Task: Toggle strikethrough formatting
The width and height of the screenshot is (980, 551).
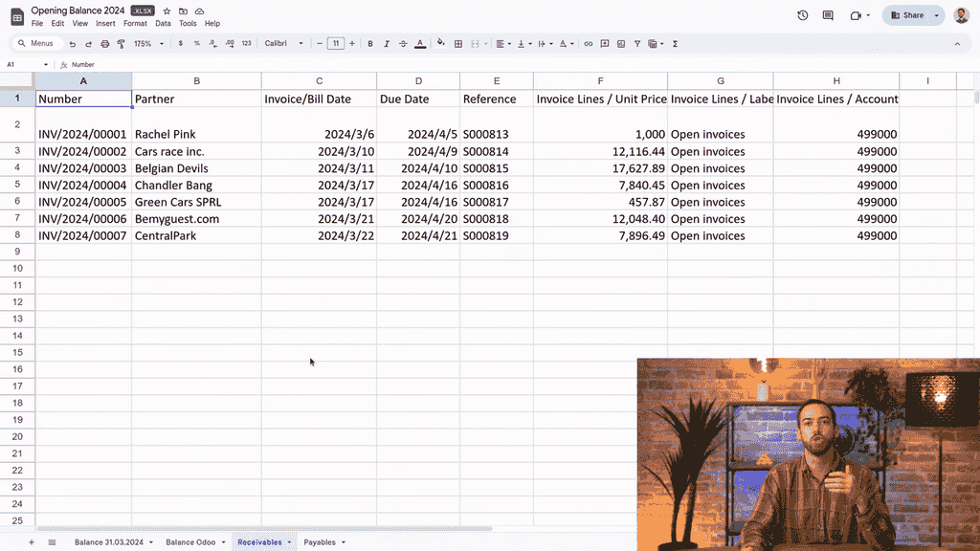Action: pyautogui.click(x=403, y=44)
